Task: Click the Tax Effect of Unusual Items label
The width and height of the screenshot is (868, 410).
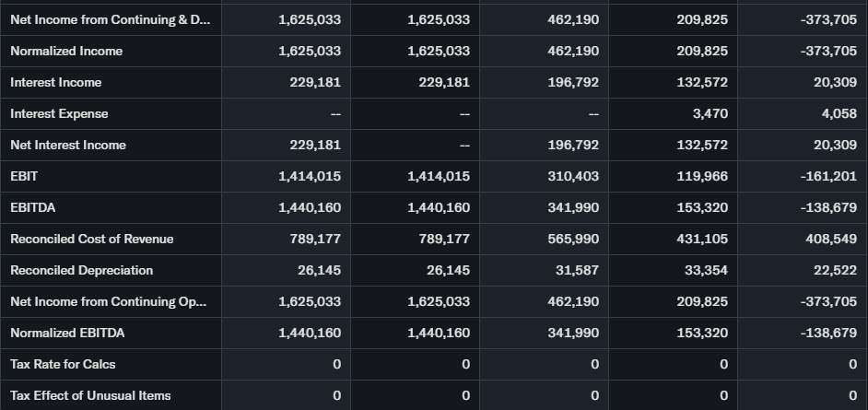Action: [90, 395]
